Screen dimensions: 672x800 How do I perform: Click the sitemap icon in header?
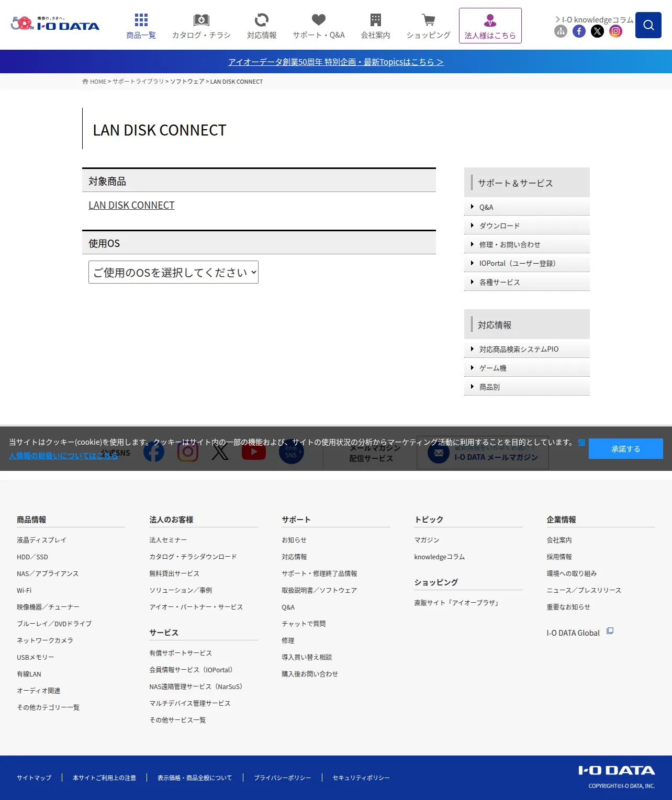tap(561, 31)
